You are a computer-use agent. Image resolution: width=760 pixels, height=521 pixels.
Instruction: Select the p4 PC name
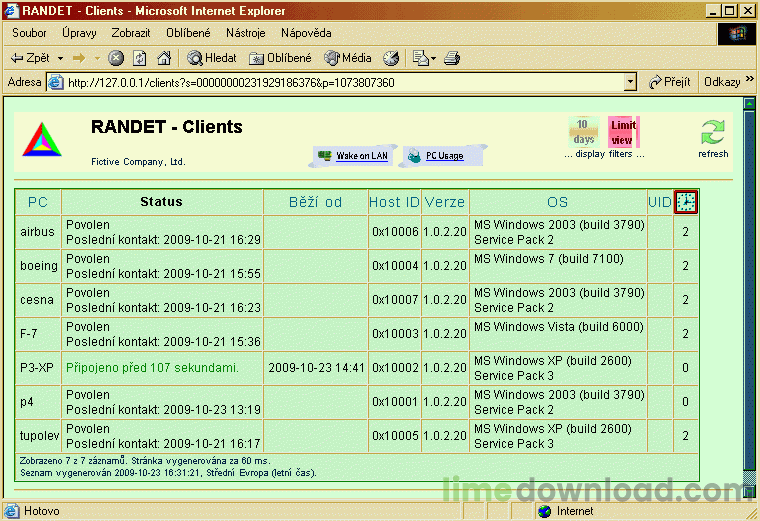27,402
